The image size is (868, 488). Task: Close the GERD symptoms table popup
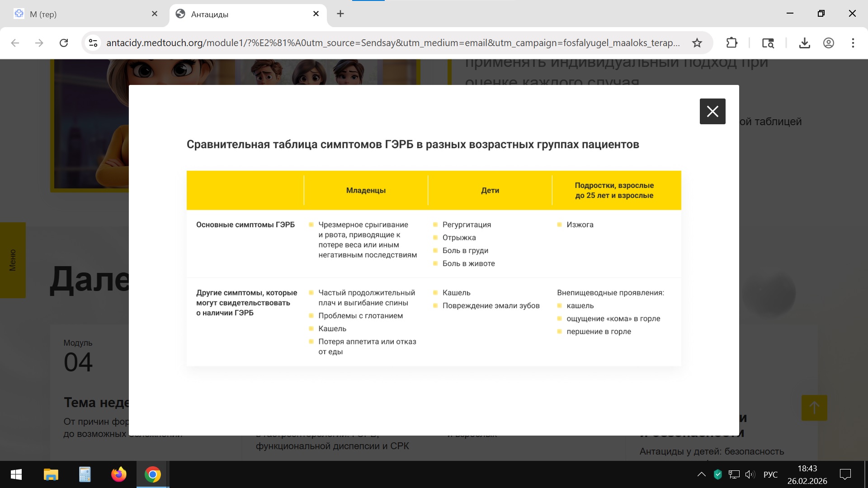coord(712,111)
